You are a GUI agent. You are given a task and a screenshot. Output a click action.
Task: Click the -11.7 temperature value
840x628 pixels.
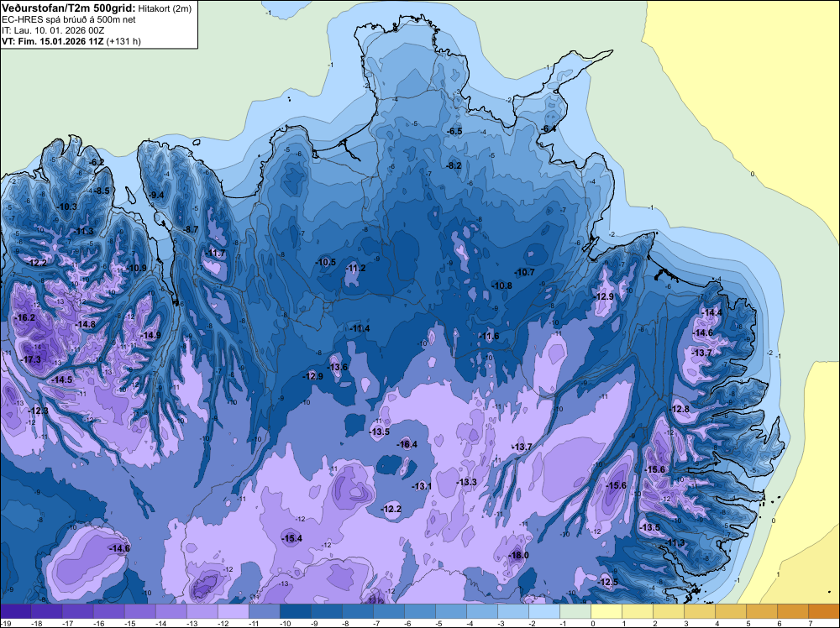[215, 254]
